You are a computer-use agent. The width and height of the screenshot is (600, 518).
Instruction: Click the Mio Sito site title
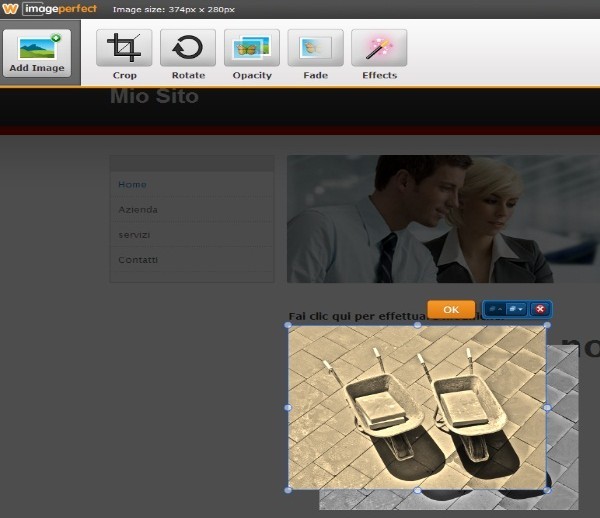pos(154,97)
